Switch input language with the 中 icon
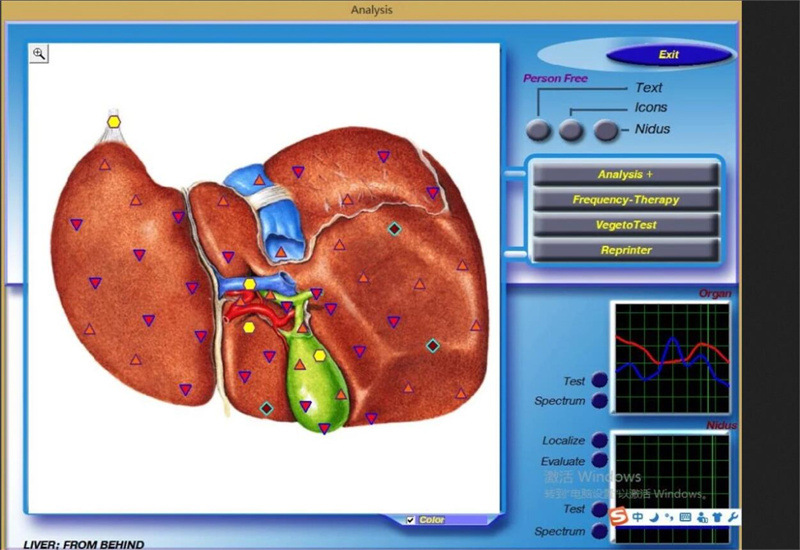This screenshot has width=800, height=550. [638, 517]
